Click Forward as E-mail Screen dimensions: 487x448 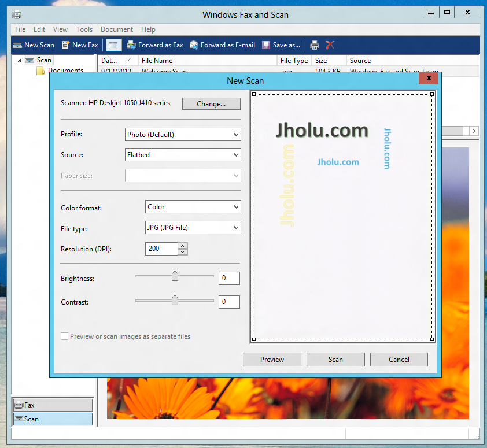tap(222, 45)
